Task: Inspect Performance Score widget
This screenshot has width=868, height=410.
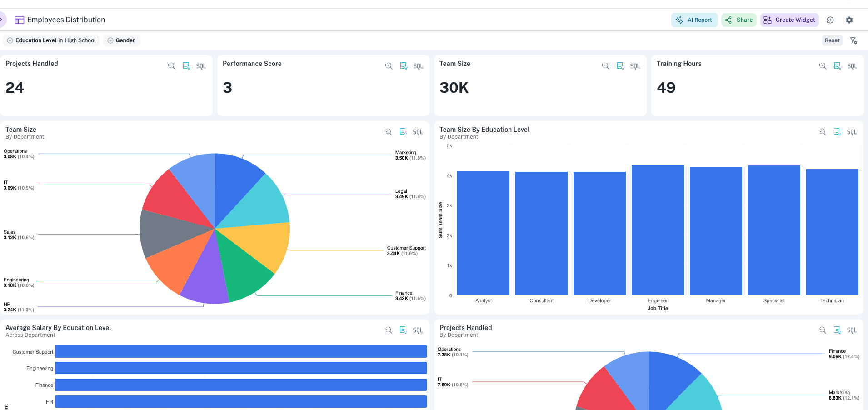Action: 389,66
